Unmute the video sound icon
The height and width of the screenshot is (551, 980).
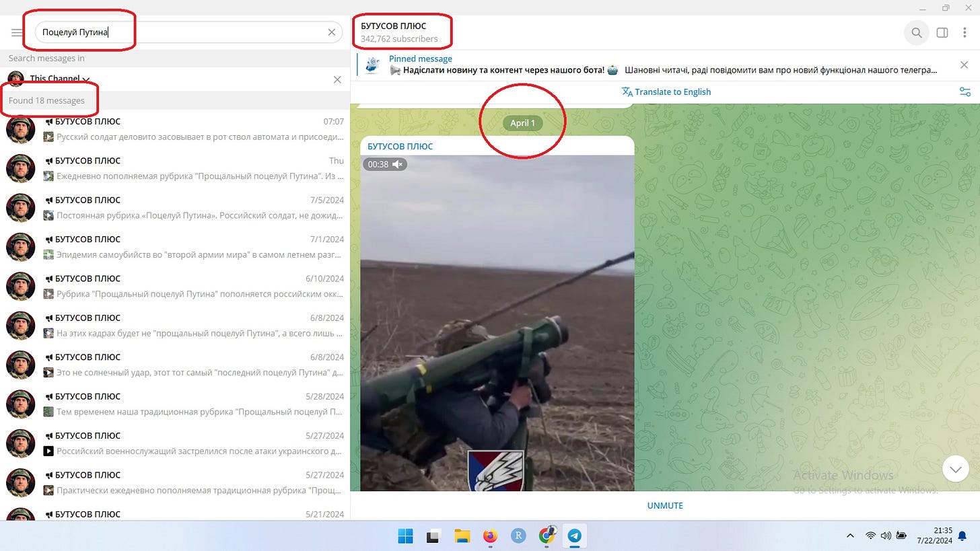(398, 164)
